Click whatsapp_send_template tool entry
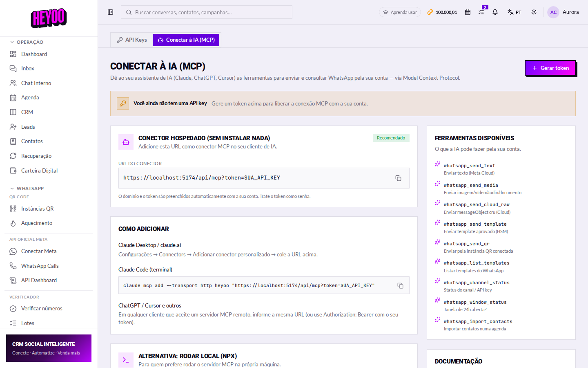The width and height of the screenshot is (588, 368). tap(501, 227)
